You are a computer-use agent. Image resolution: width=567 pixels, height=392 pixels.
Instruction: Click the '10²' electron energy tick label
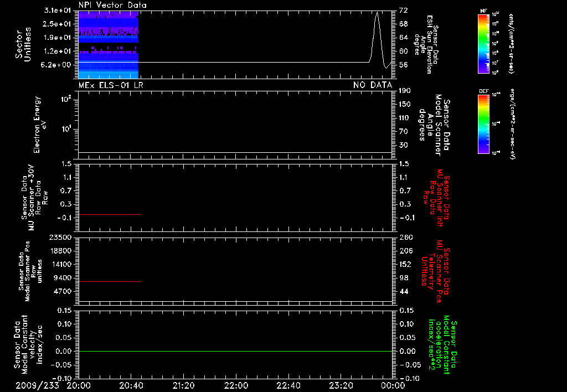[66, 99]
